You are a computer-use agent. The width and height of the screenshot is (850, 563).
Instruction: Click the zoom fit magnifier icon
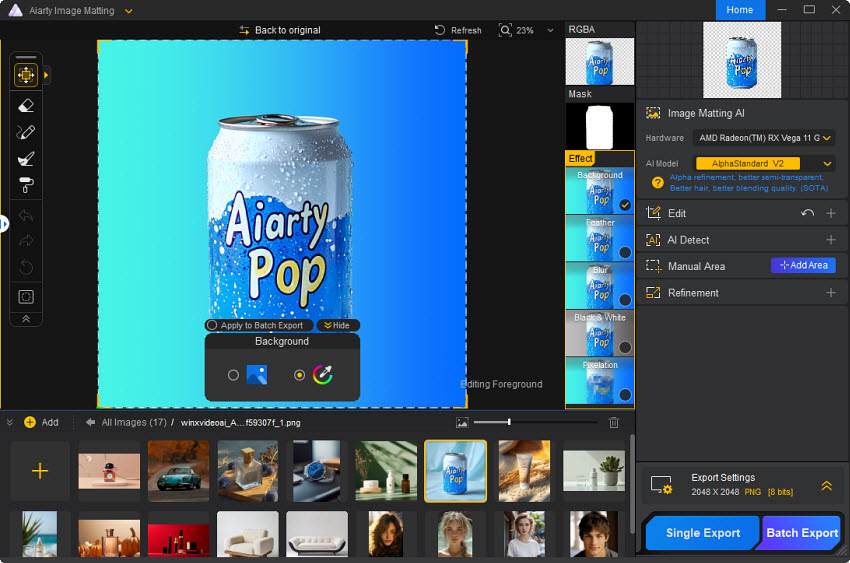(x=505, y=30)
